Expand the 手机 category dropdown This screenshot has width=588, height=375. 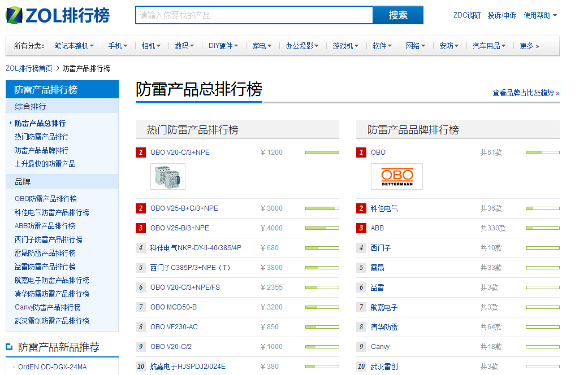click(x=118, y=46)
